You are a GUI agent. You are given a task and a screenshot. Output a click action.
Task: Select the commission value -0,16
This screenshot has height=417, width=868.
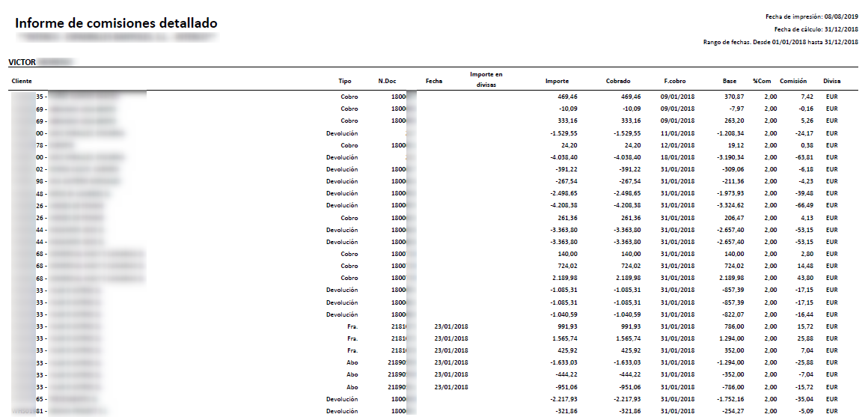(x=804, y=109)
